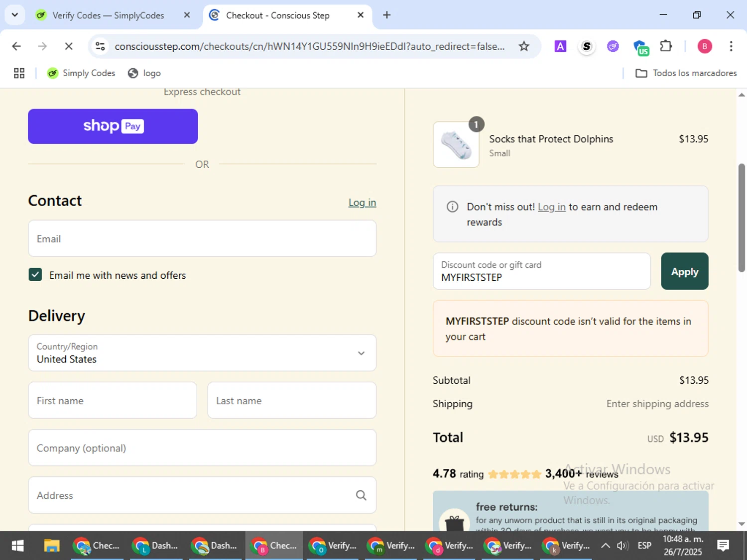Click the Socks that Protect Dolphins product name
Viewport: 747px width, 560px height.
tap(551, 139)
